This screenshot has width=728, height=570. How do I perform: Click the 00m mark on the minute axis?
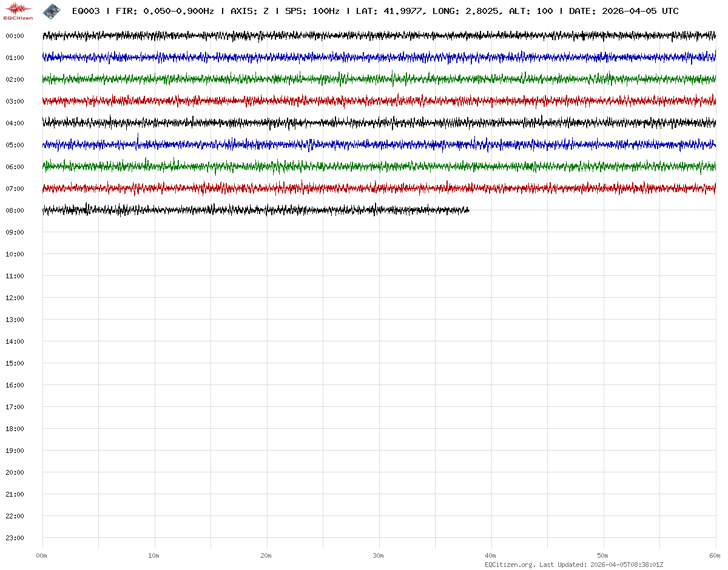point(41,555)
